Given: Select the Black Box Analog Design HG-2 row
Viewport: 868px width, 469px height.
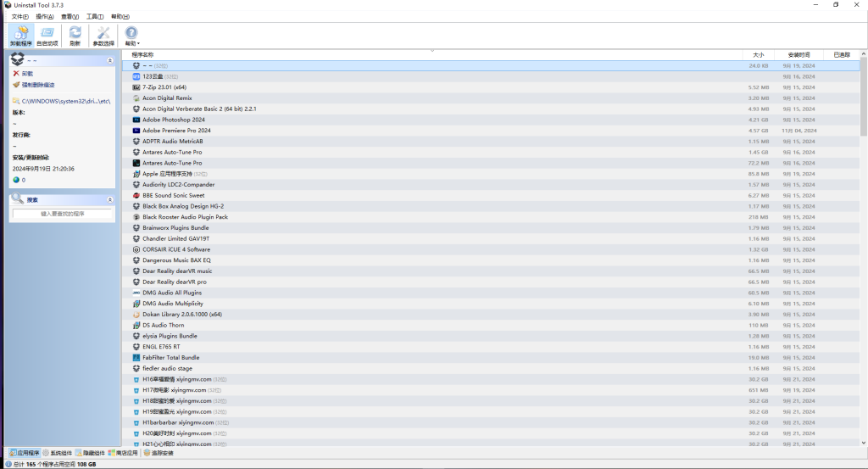Looking at the screenshot, I should tap(491, 206).
